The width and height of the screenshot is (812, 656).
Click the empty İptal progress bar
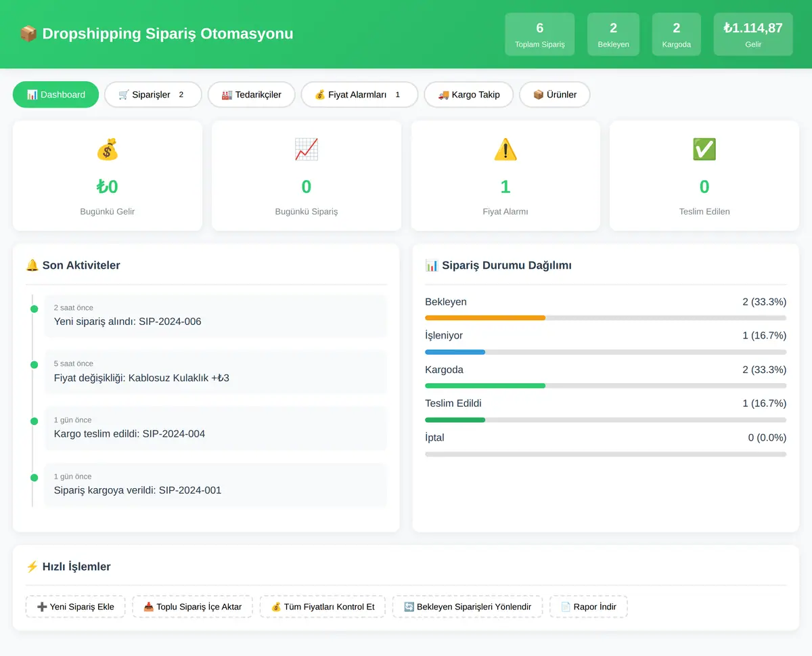tap(606, 454)
